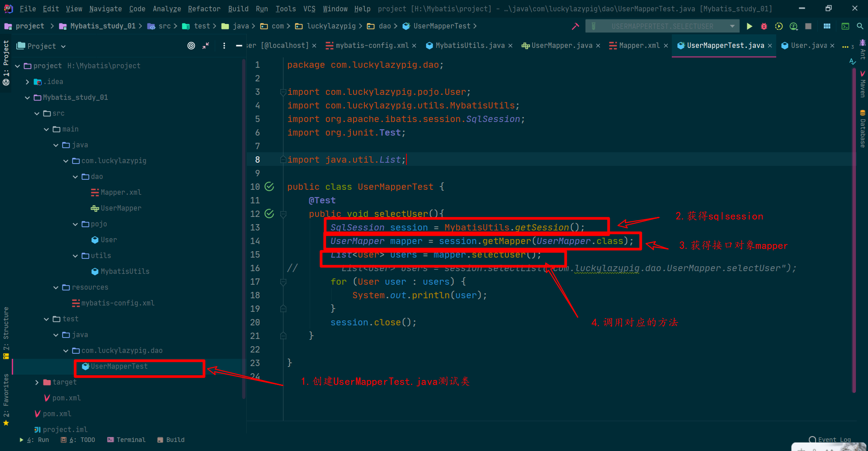This screenshot has width=868, height=451.
Task: Run with coverage icon
Action: [x=779, y=26]
